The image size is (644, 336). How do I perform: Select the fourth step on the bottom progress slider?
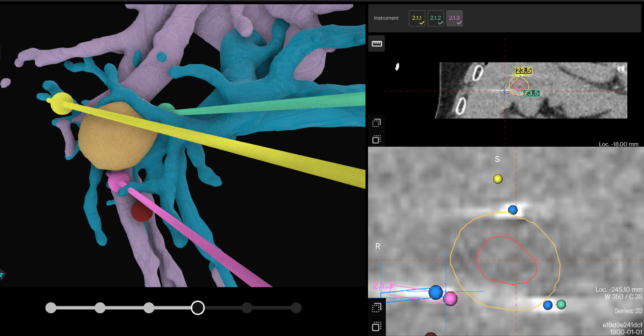point(197,308)
